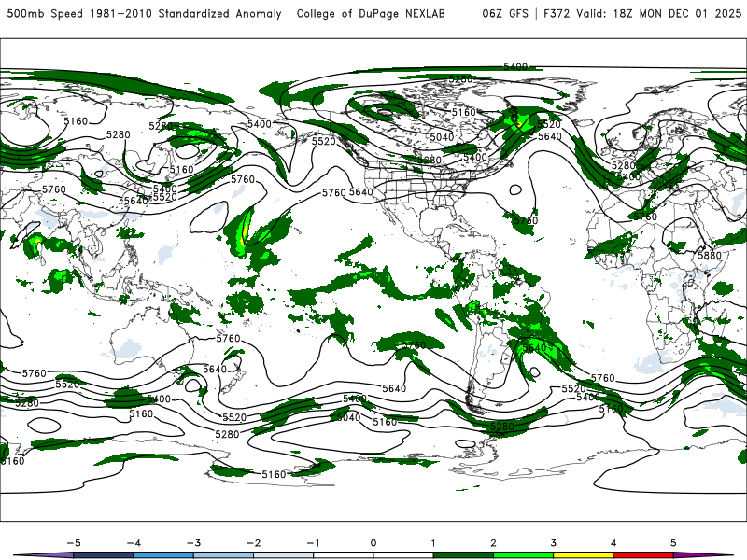Click the colorbar tick label '5'
747x560 pixels.
(x=673, y=543)
